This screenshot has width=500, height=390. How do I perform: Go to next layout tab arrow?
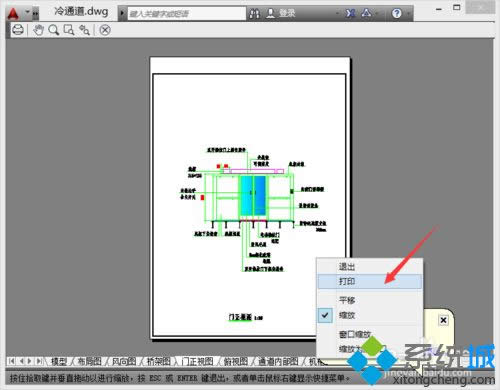click(30, 361)
